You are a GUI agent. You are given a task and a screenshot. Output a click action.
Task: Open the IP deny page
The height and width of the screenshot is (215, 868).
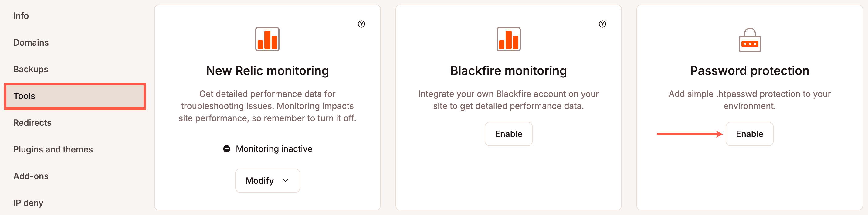click(28, 203)
